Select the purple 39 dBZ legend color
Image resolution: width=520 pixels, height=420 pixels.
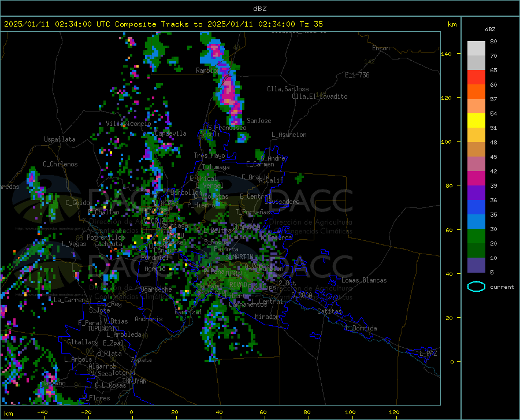click(x=476, y=192)
